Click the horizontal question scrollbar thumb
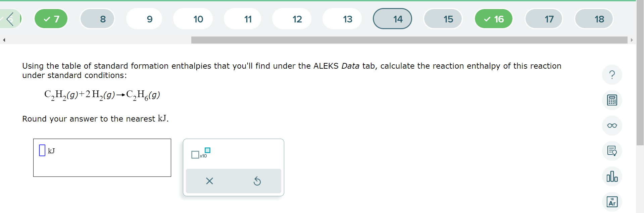 click(409, 40)
